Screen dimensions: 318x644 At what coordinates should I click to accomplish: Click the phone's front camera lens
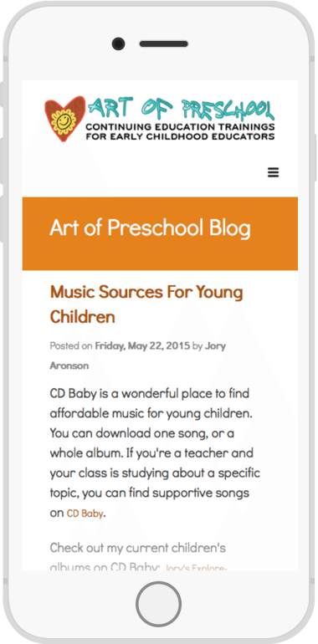[x=118, y=43]
